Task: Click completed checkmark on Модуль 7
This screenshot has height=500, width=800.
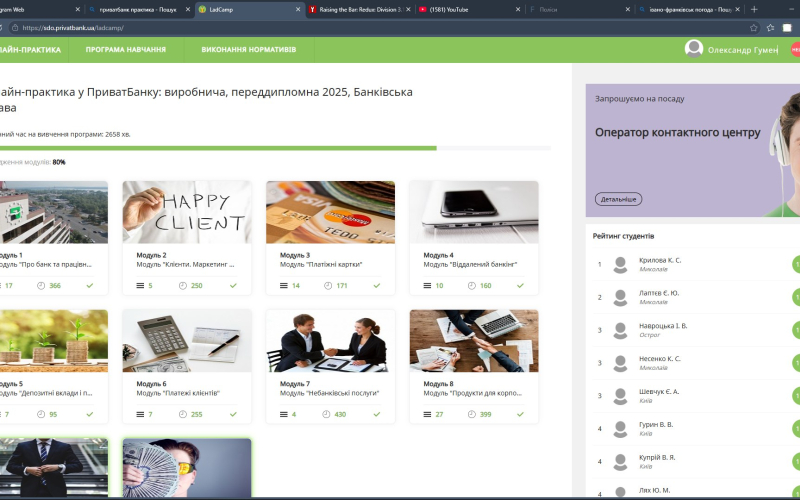Action: 377,414
